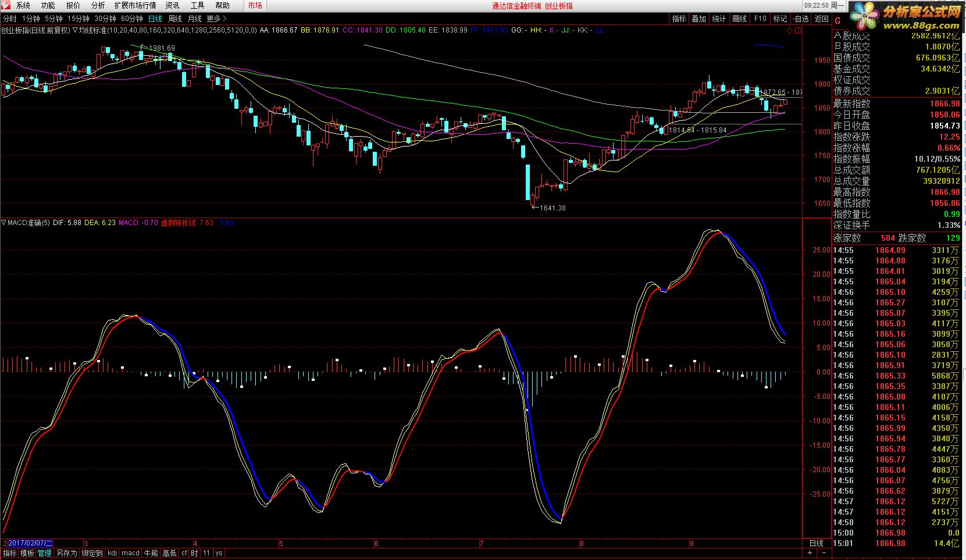
Task: Select the 时 indicator tab
Action: tap(194, 553)
